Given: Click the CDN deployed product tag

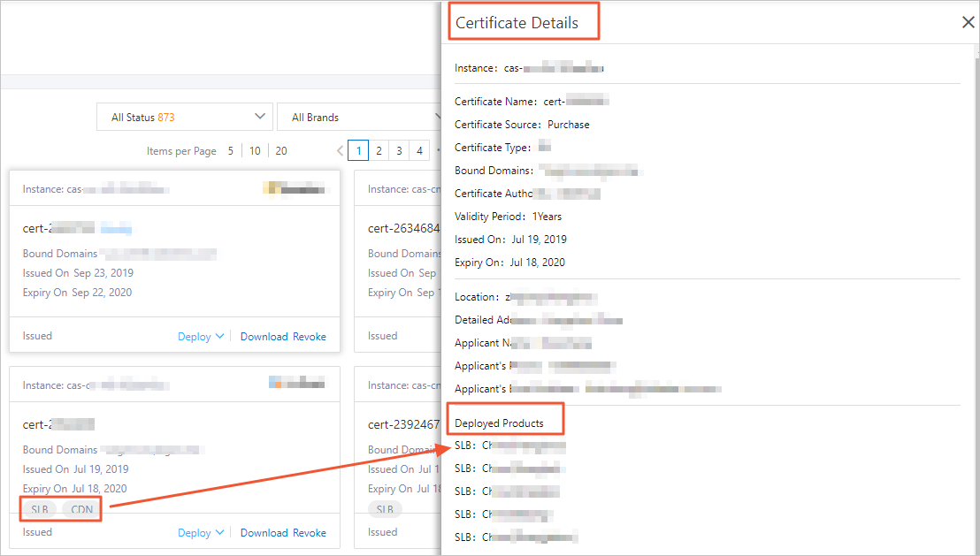Looking at the screenshot, I should point(80,509).
